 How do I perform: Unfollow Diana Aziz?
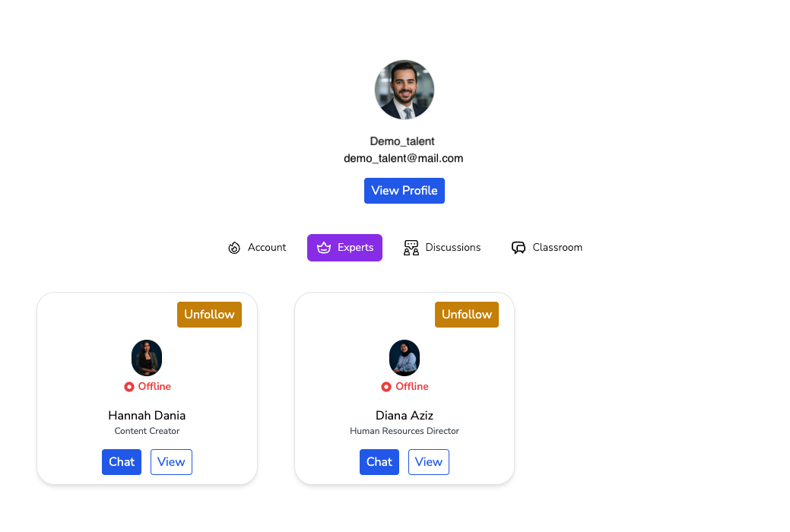467,315
